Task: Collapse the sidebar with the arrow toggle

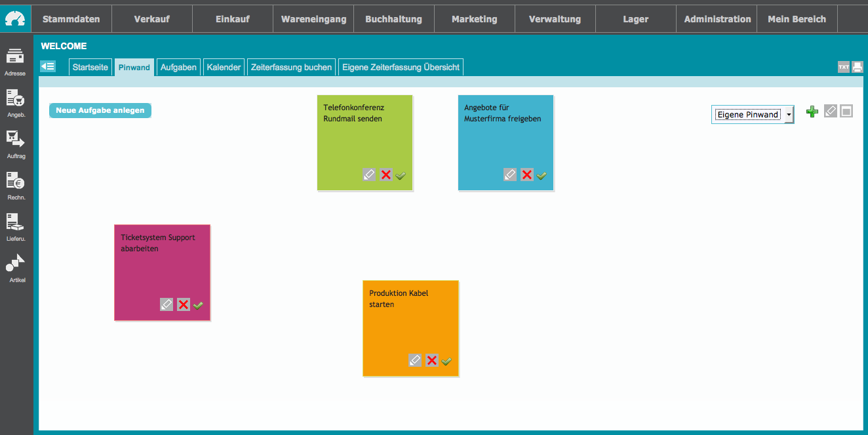Action: 48,66
